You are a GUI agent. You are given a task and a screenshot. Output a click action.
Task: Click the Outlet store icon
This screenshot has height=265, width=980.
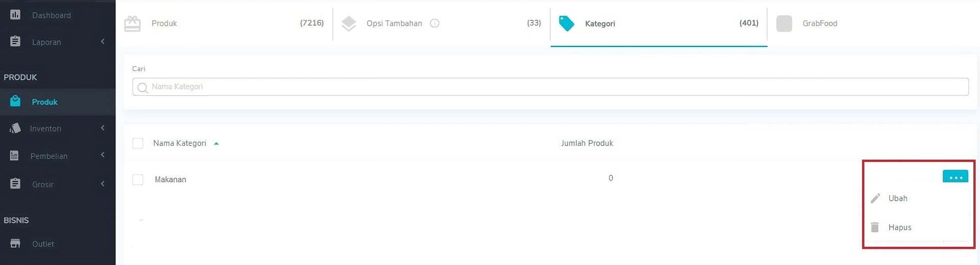coord(15,244)
